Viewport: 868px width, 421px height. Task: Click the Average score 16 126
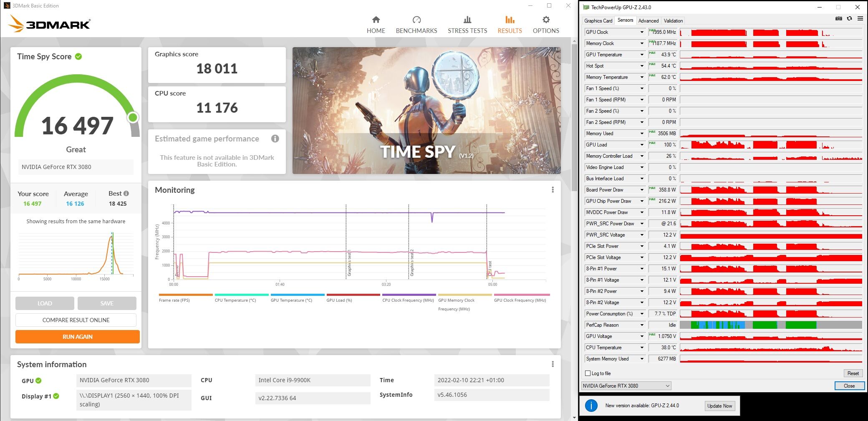point(75,204)
